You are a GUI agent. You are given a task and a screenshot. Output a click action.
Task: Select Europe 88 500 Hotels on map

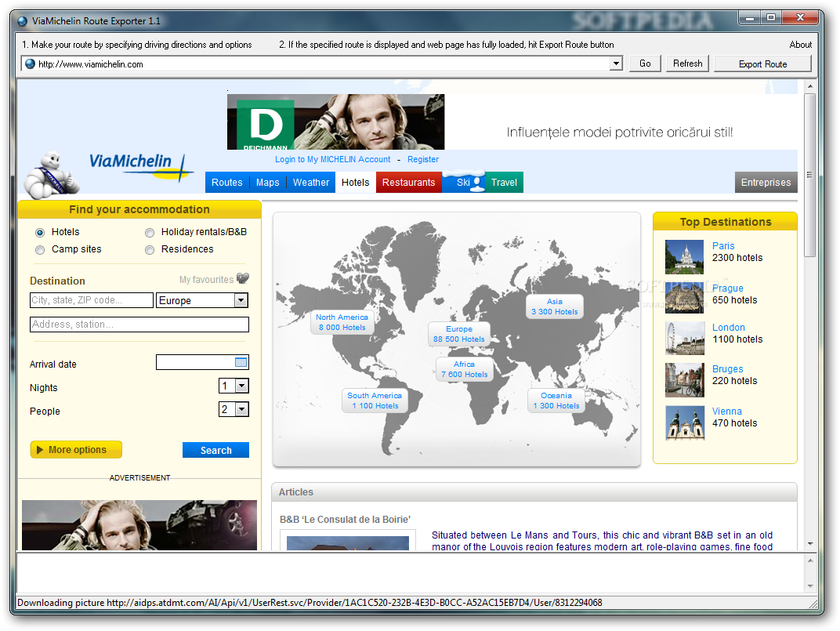tap(458, 334)
